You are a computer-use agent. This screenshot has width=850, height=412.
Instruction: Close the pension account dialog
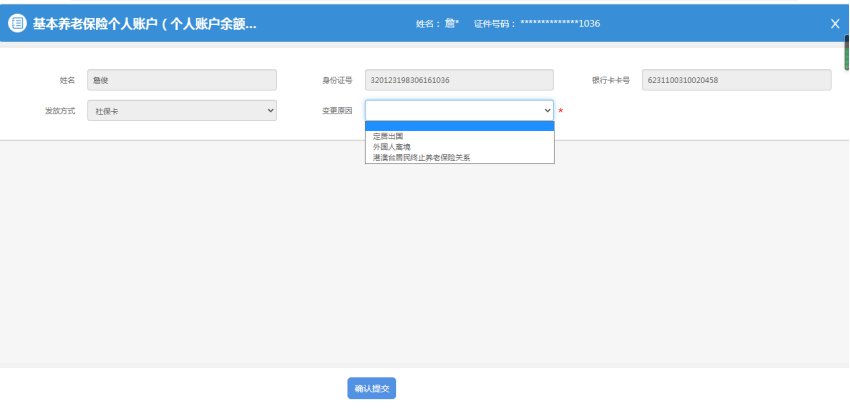click(835, 24)
